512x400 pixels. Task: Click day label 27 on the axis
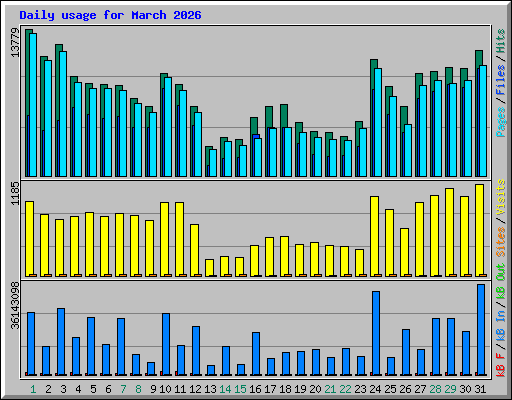point(420,389)
